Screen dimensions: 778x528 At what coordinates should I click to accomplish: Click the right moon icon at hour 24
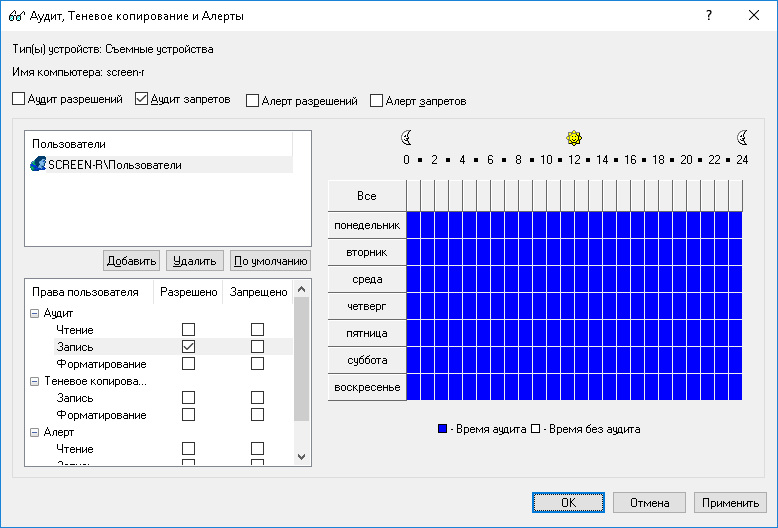click(742, 138)
